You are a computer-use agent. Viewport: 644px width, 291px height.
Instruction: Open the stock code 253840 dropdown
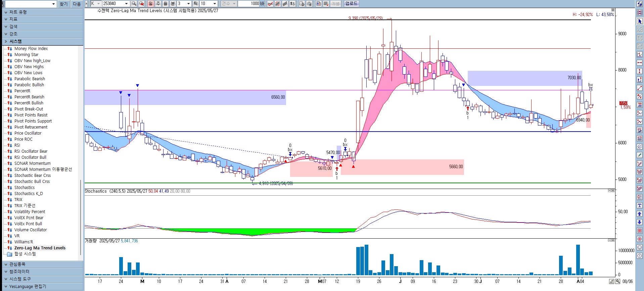(x=126, y=4)
